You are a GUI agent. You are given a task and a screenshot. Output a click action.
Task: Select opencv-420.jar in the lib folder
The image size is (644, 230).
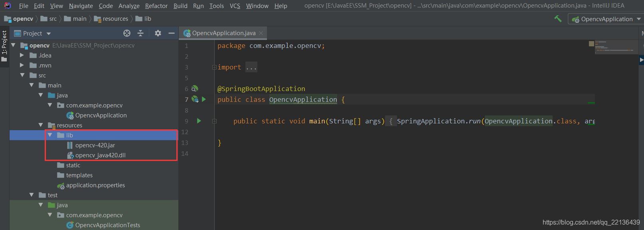click(91, 145)
